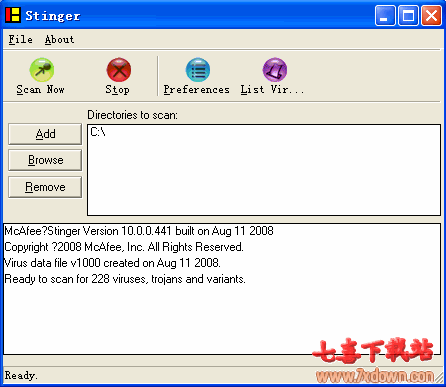This screenshot has width=446, height=387.
Task: Maximize the Stinger window
Action: pos(408,15)
